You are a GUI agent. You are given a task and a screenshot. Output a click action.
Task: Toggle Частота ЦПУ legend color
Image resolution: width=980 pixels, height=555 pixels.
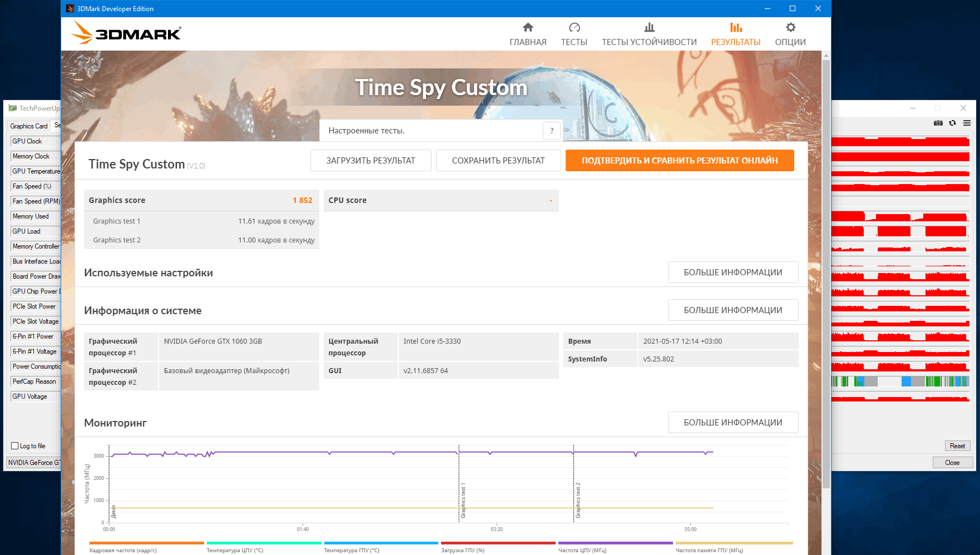click(x=616, y=543)
